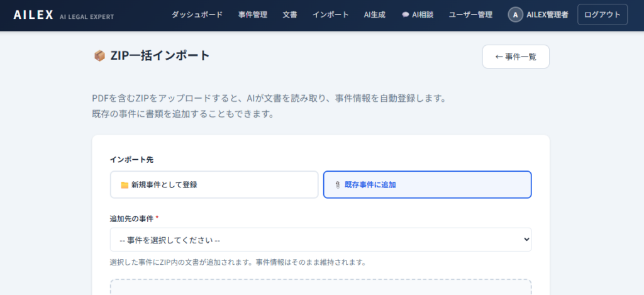This screenshot has height=295, width=644.
Task: Go back with the ← 事件一覧 button
Action: 516,57
